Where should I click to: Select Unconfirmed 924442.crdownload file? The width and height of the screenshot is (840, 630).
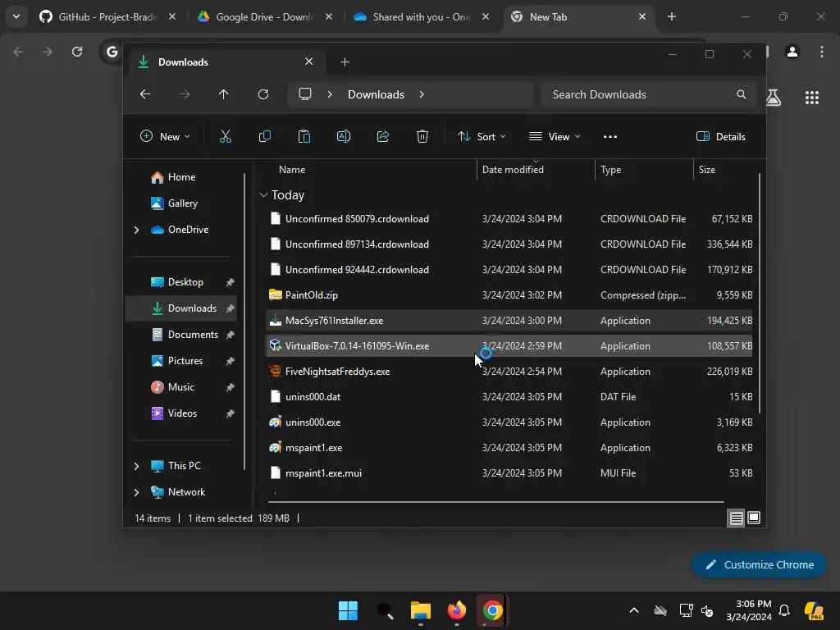tap(509, 269)
